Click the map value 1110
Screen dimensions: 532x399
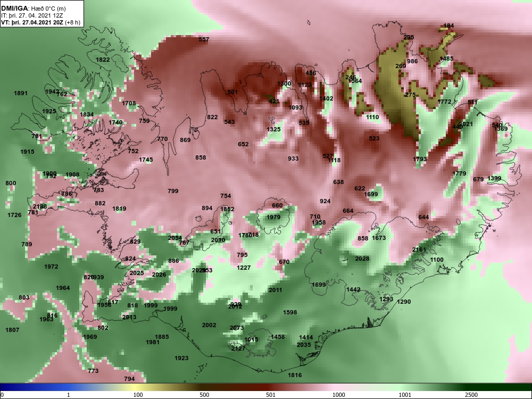click(x=372, y=117)
